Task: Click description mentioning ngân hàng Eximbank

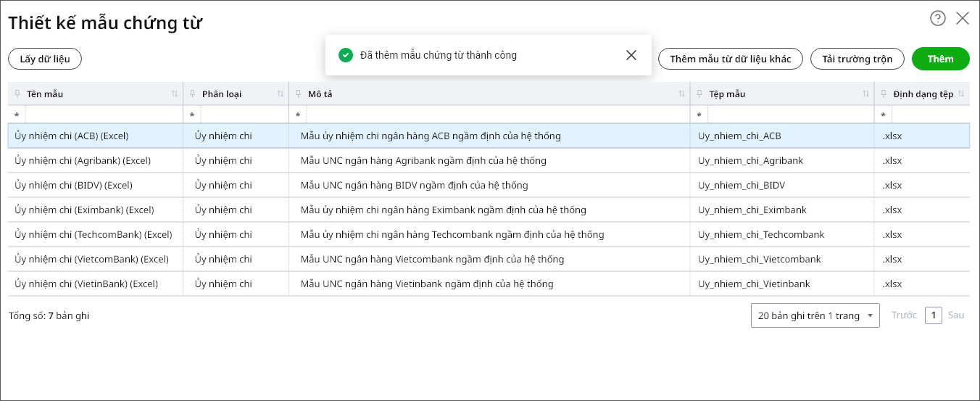Action: (x=443, y=210)
